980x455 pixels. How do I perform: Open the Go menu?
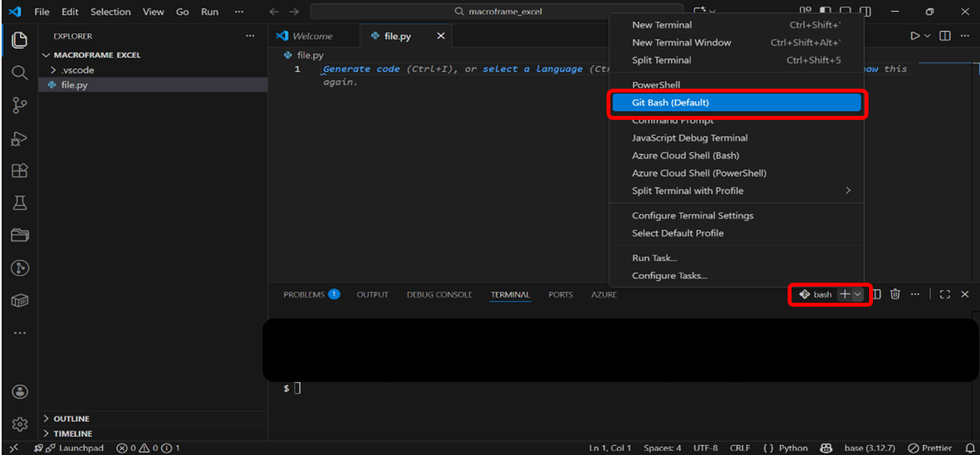[182, 12]
